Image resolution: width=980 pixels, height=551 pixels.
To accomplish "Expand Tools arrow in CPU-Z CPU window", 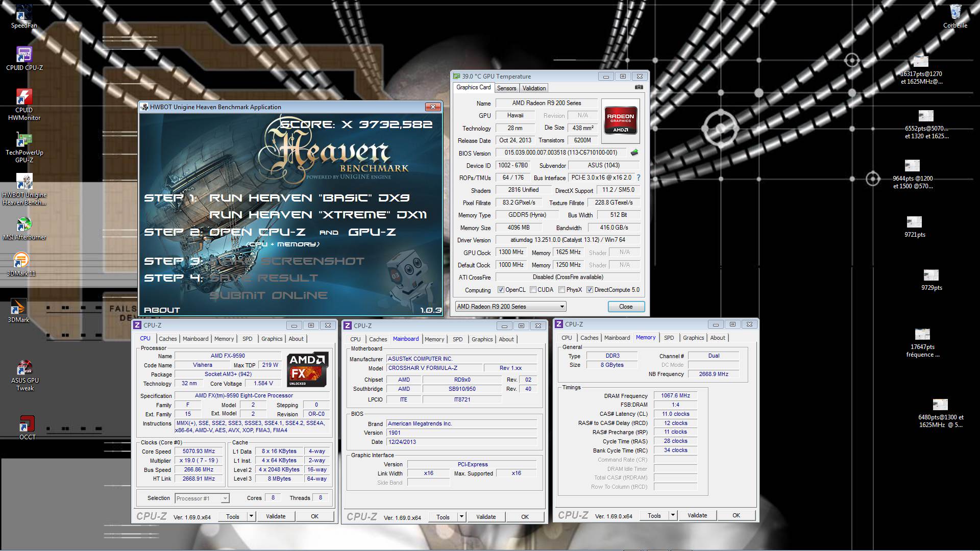I will pyautogui.click(x=251, y=516).
